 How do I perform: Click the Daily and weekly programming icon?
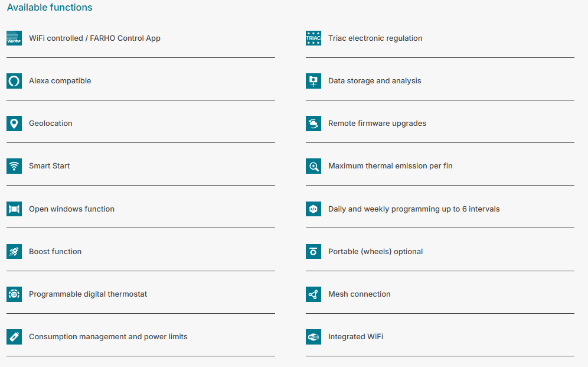coord(313,209)
